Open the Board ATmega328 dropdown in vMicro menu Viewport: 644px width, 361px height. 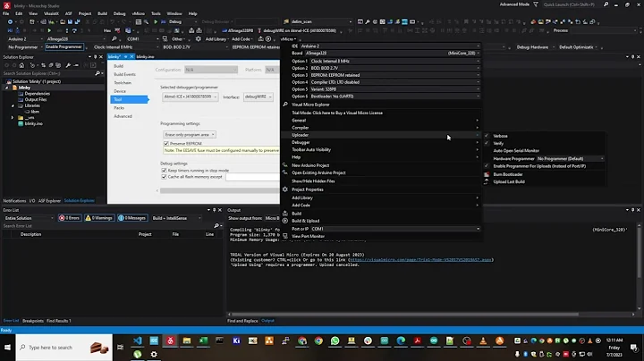(x=393, y=54)
